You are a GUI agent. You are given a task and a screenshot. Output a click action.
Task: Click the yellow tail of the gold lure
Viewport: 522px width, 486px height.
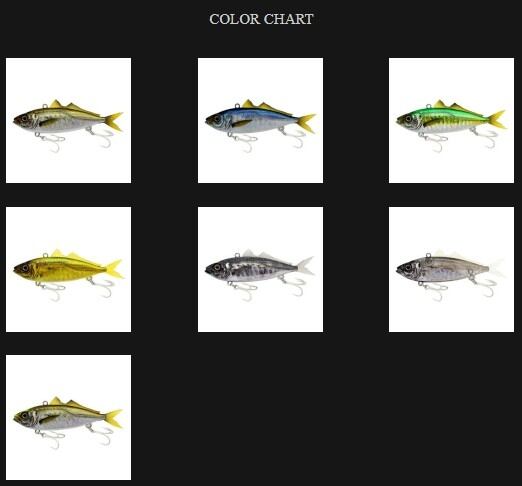(x=114, y=269)
